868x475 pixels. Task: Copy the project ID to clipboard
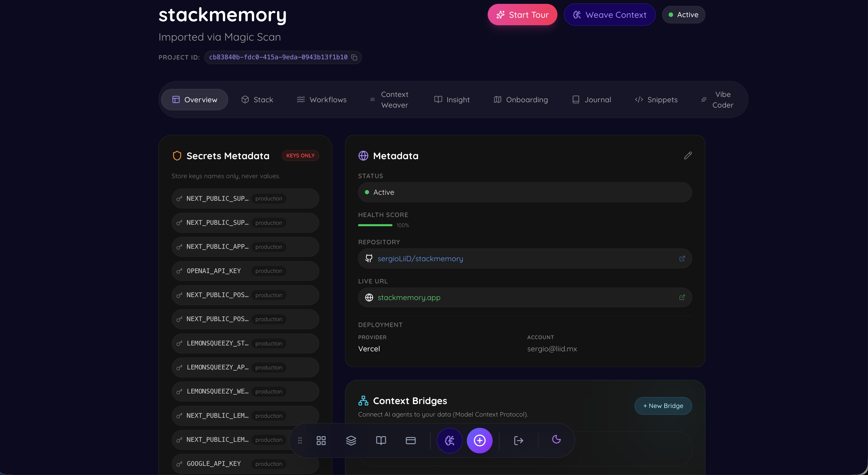[x=354, y=57]
